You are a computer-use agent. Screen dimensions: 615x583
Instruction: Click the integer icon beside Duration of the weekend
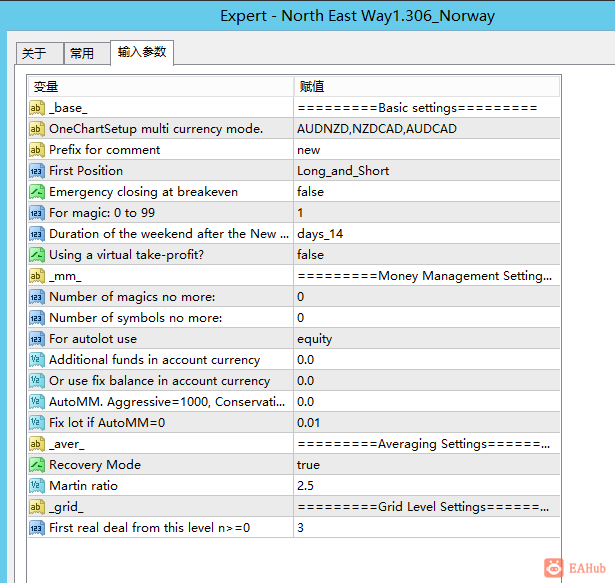pos(37,234)
